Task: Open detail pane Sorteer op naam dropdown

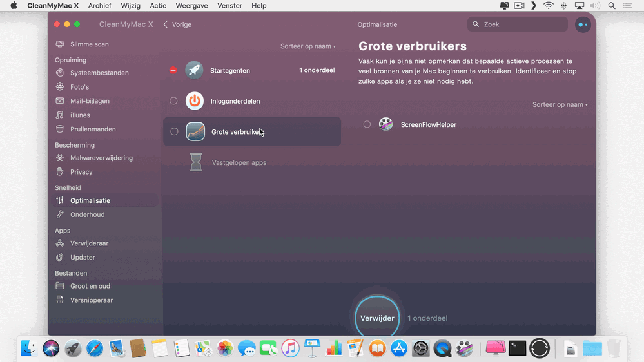Action: pyautogui.click(x=560, y=104)
